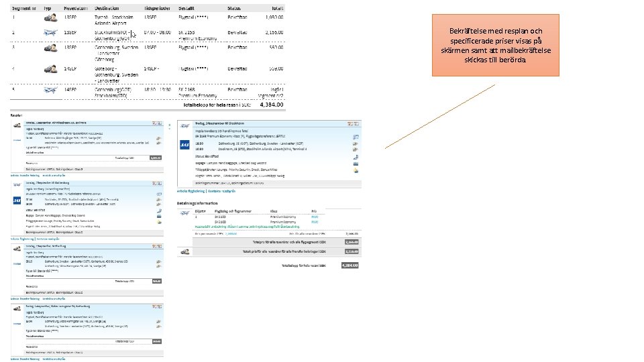
Task: Click the airplane icon in segment 2 row
Action: pyautogui.click(x=50, y=32)
